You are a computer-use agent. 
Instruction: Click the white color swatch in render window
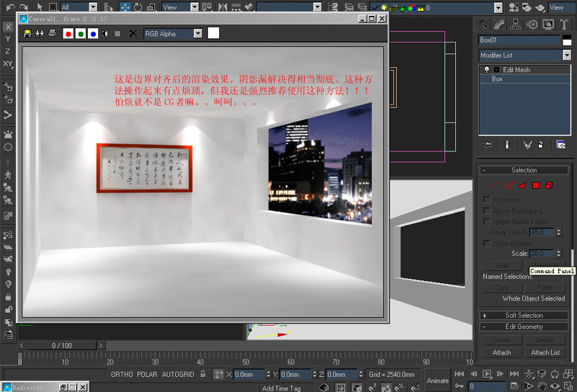(213, 33)
